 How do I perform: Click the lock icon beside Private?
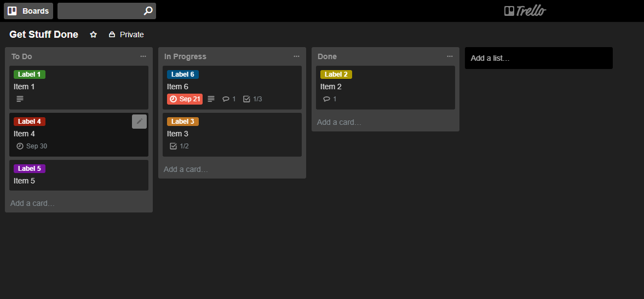pyautogui.click(x=112, y=34)
